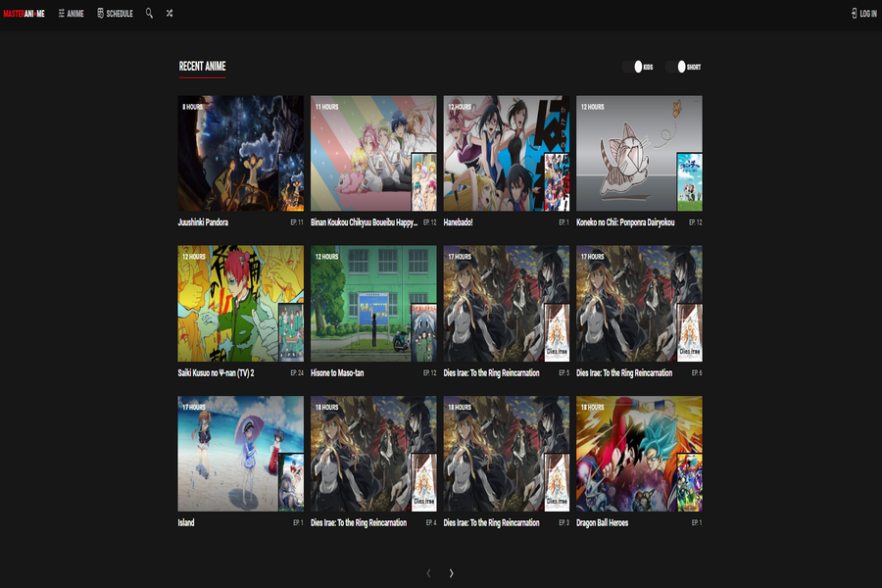Toggle the Kids filter switch

[x=632, y=67]
